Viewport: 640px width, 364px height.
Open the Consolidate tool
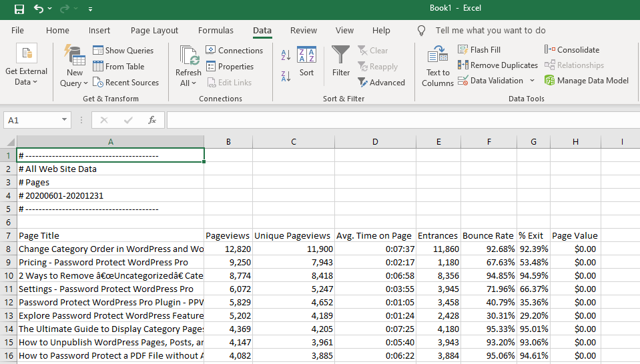(572, 50)
